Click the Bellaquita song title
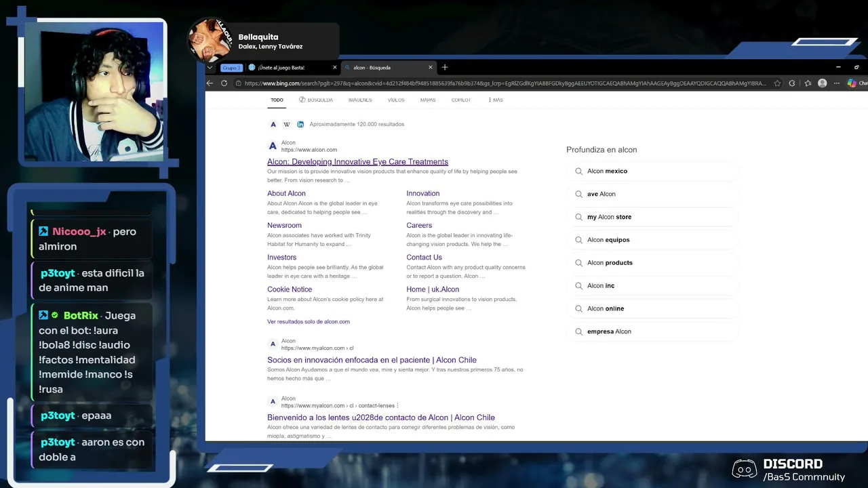This screenshot has width=868, height=488. point(258,37)
